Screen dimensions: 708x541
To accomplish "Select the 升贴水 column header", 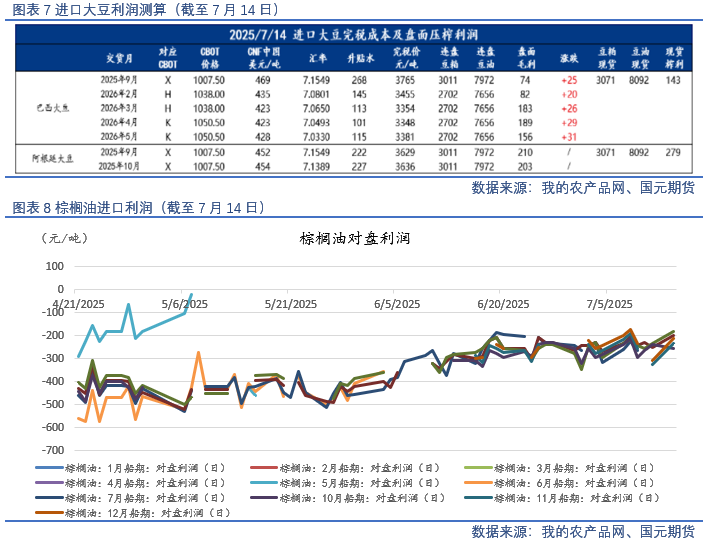I will click(360, 58).
